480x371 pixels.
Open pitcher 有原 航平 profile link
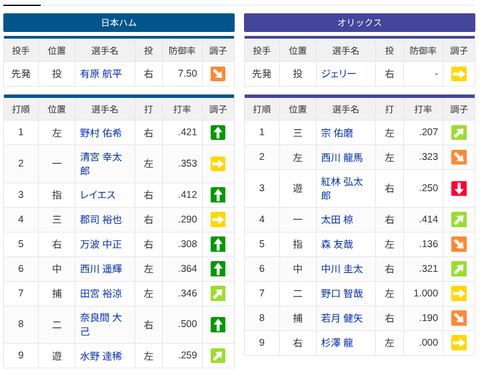[101, 73]
